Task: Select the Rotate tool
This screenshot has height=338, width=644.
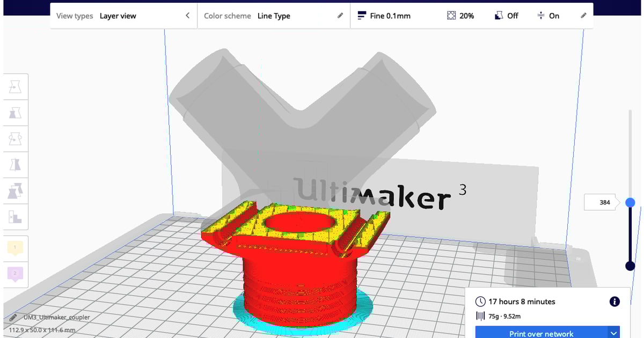Action: tap(15, 138)
